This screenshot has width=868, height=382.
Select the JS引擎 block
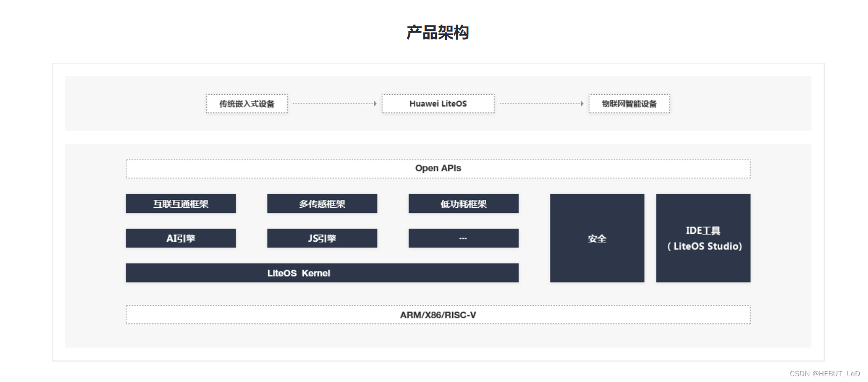[322, 238]
